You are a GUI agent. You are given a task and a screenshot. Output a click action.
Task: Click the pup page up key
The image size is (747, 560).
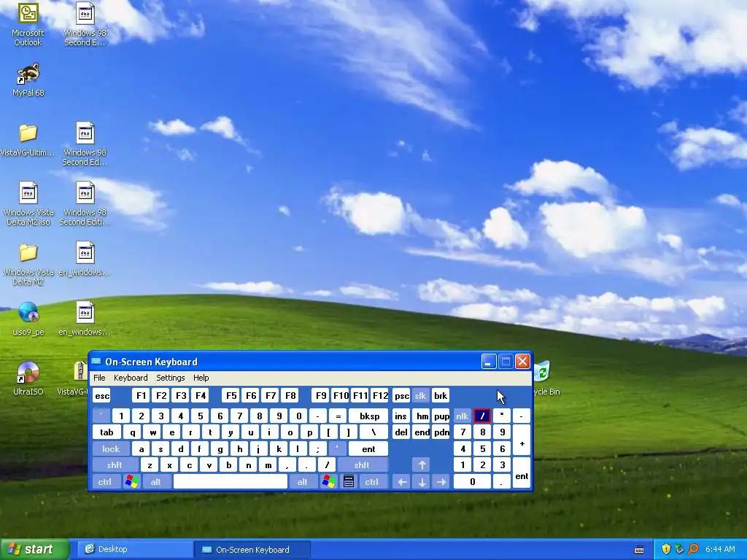coord(441,416)
